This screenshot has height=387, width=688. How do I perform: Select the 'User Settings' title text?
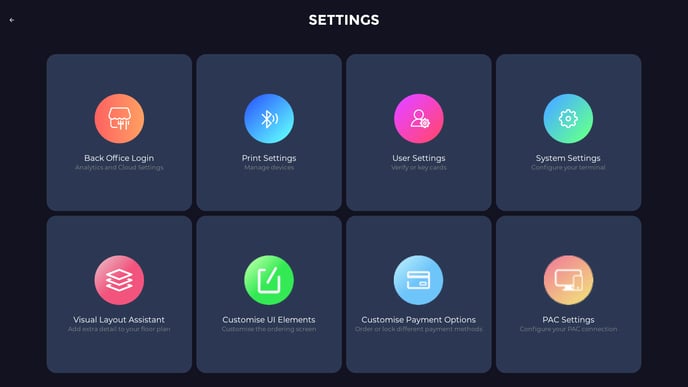tap(419, 158)
